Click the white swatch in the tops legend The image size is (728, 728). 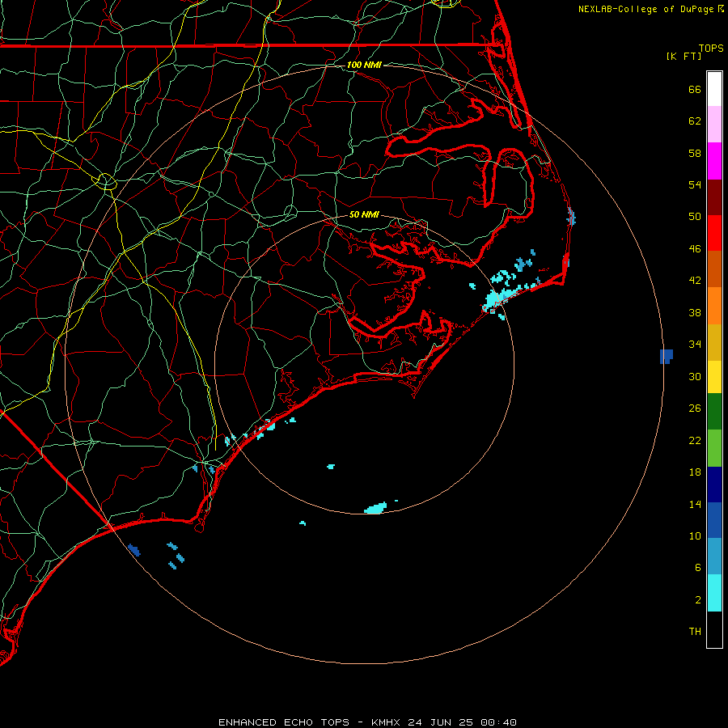[x=714, y=89]
